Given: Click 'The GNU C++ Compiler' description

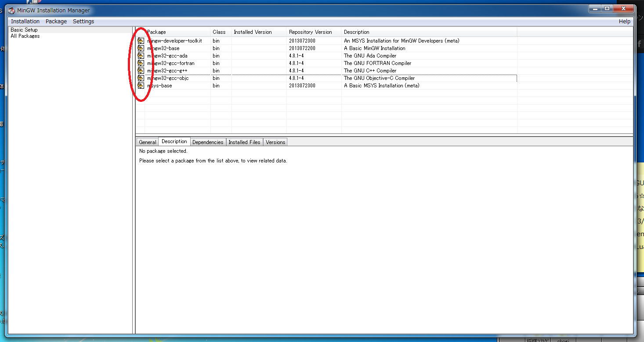Looking at the screenshot, I should point(370,71).
